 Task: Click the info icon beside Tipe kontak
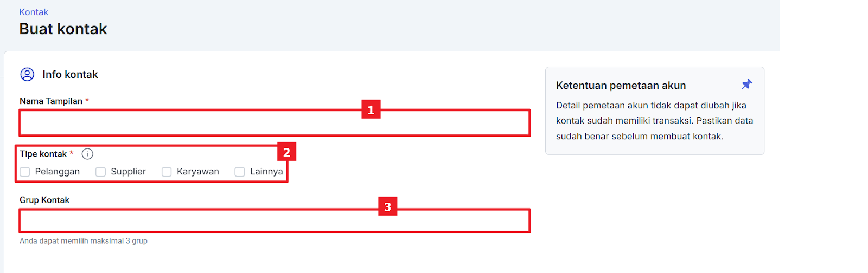87,154
